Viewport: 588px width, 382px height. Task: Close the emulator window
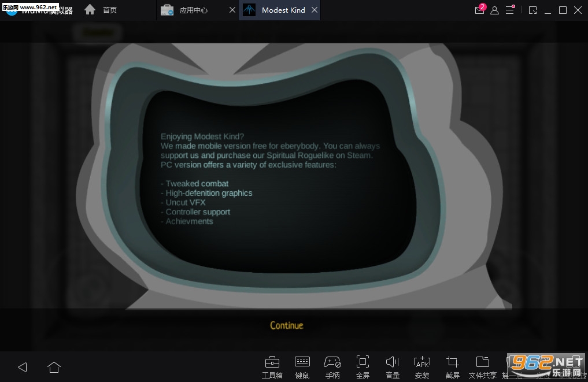(x=578, y=10)
